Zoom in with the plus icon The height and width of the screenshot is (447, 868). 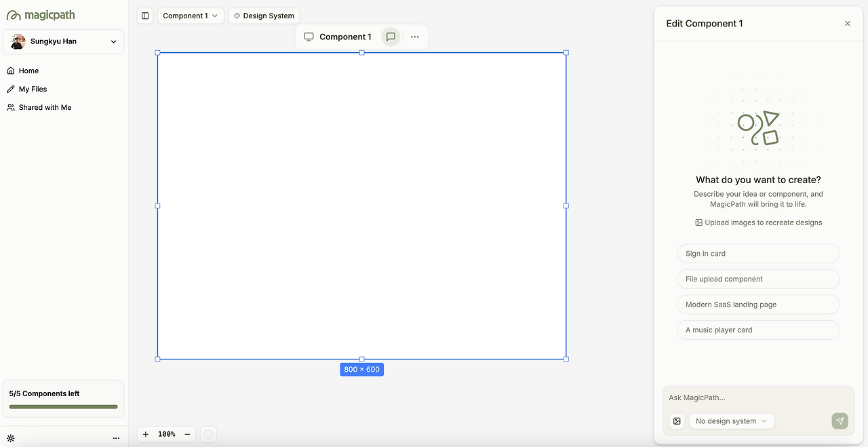[146, 434]
